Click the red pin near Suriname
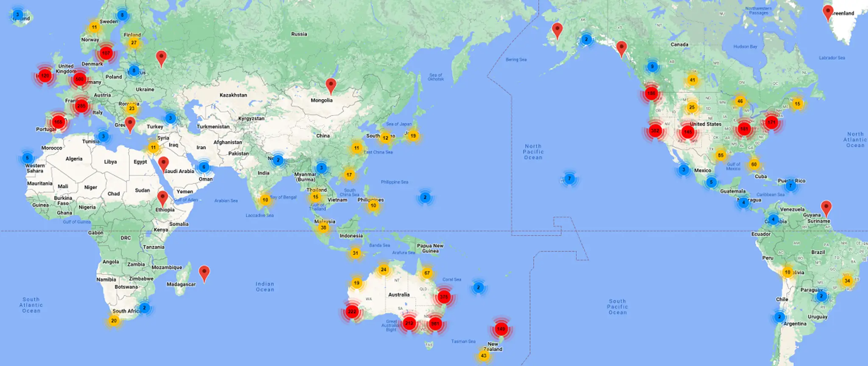 [826, 208]
